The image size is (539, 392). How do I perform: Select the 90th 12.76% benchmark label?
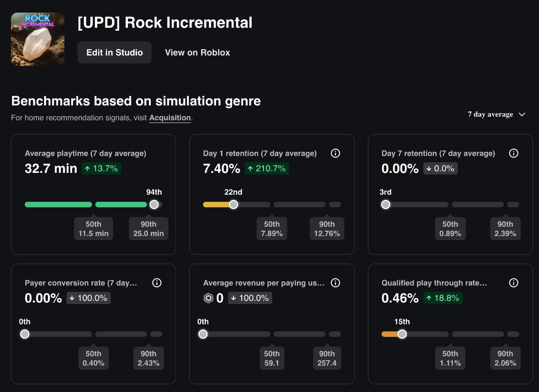click(x=327, y=229)
